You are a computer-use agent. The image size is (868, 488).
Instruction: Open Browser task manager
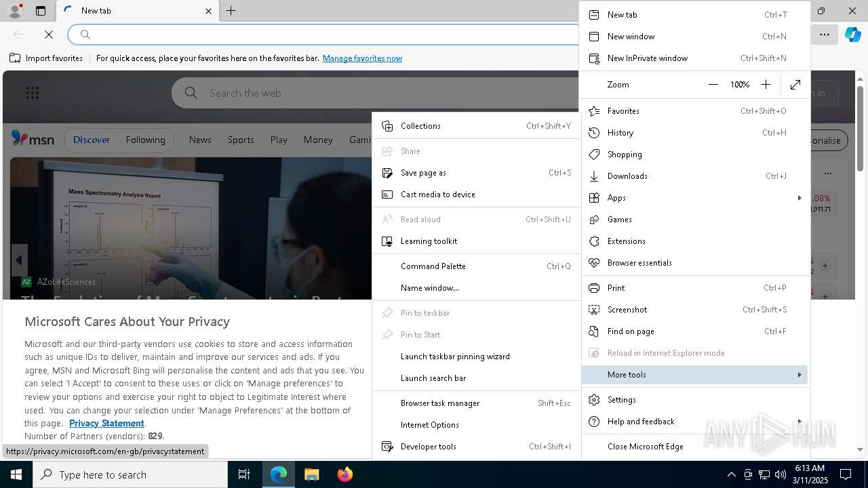tap(476, 403)
